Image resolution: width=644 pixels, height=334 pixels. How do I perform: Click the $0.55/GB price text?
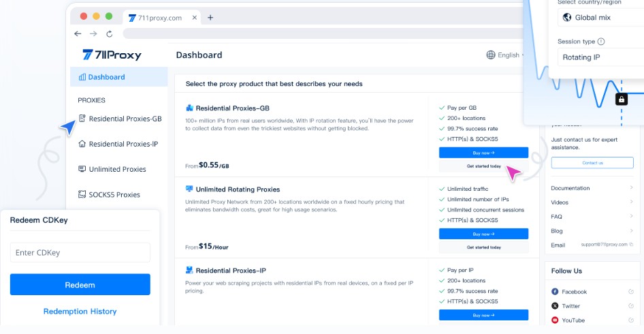click(x=214, y=166)
